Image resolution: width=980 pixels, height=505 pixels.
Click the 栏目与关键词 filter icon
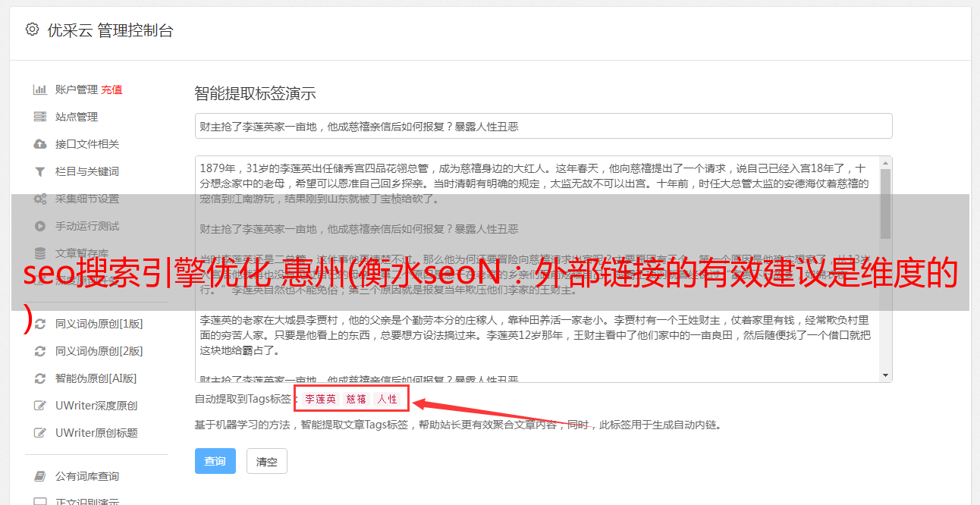point(40,171)
